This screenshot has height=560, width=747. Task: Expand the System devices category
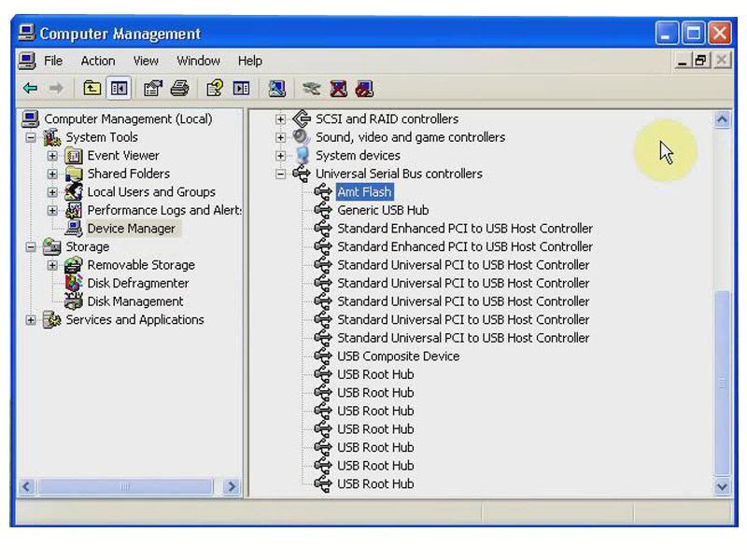point(281,155)
